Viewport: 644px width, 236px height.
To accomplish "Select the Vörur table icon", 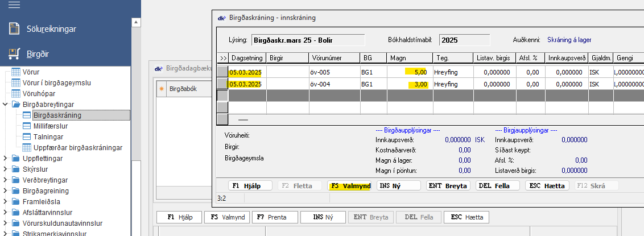I will point(16,72).
